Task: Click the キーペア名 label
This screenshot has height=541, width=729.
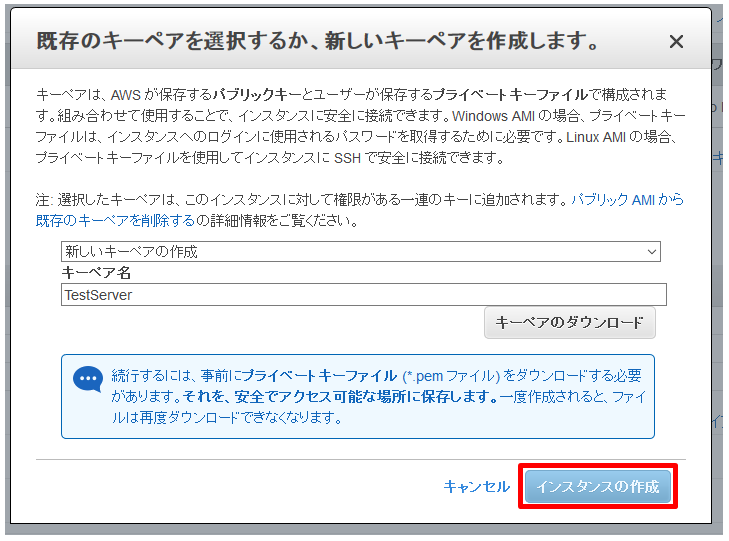Action: pos(96,272)
